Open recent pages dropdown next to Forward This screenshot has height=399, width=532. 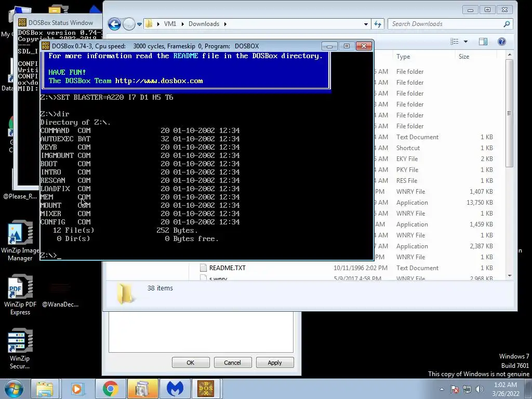tap(139, 24)
